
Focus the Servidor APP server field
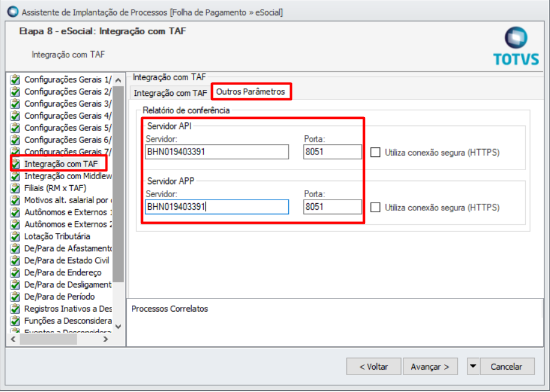click(x=217, y=207)
